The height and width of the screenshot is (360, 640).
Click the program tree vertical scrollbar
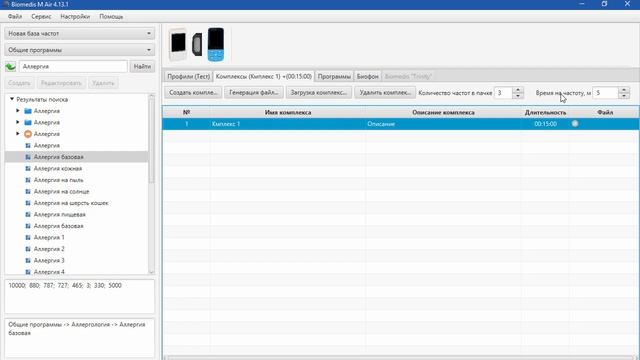coord(151,141)
